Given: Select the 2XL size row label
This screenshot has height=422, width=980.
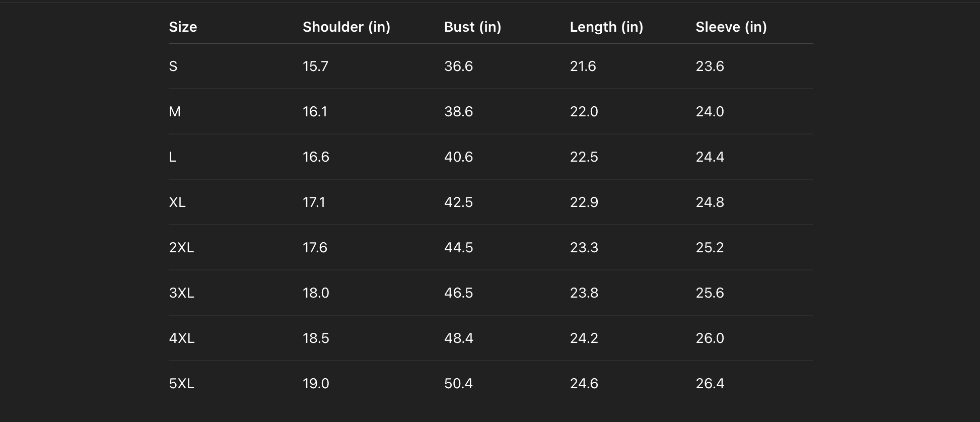Looking at the screenshot, I should point(181,248).
